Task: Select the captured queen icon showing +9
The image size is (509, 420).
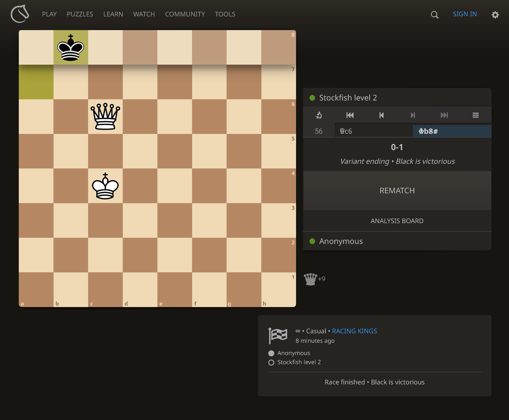Action: (x=310, y=278)
